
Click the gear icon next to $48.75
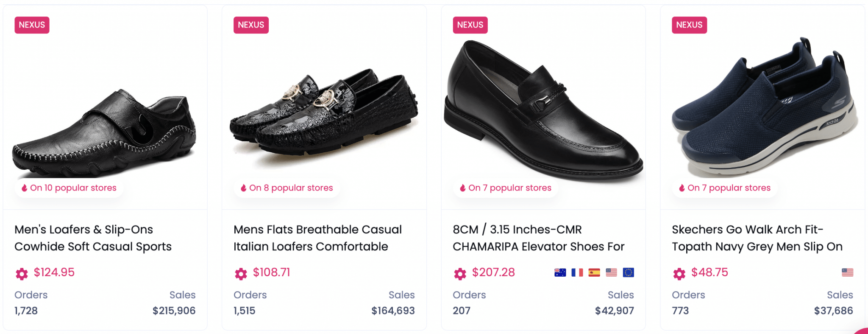click(x=679, y=274)
